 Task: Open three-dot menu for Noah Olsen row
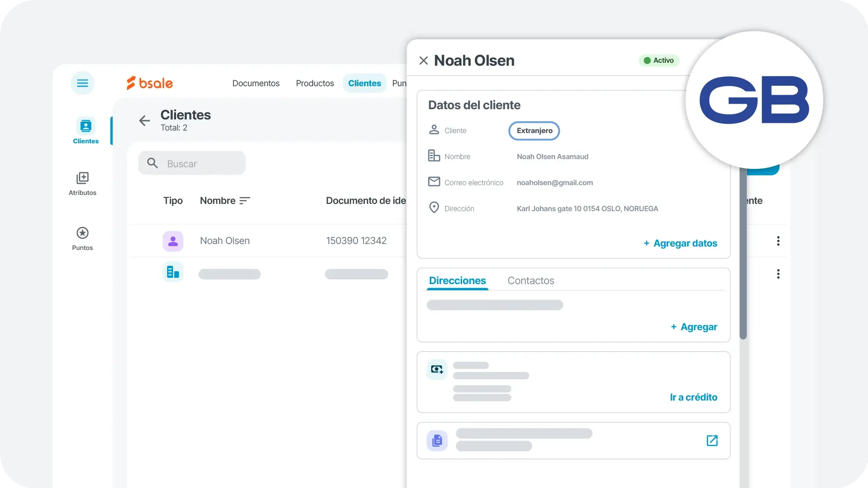pyautogui.click(x=778, y=241)
